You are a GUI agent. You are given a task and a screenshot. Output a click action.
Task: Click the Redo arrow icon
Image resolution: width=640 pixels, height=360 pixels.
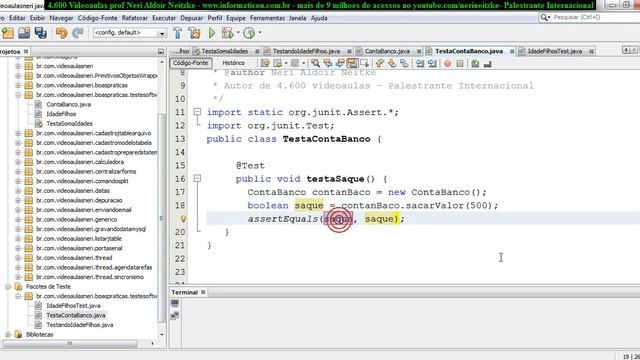78,33
